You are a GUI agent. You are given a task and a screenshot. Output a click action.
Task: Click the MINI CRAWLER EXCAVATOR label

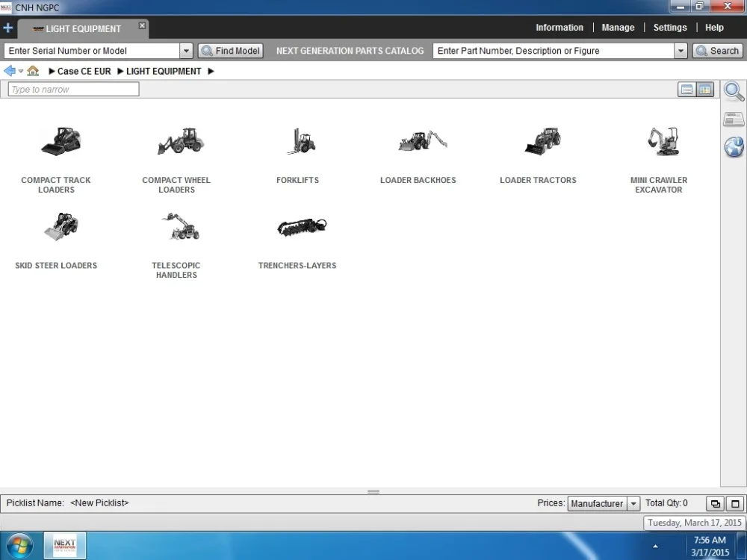click(658, 184)
